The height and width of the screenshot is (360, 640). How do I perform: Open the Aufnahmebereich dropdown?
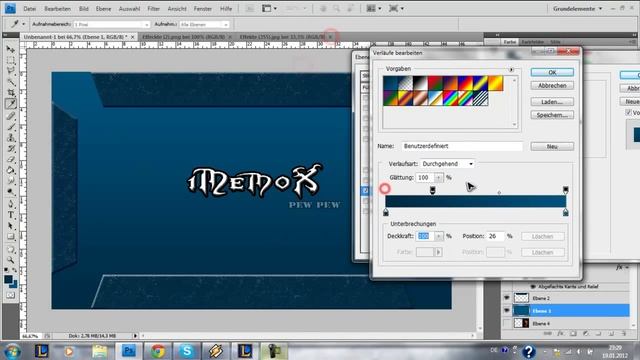[111, 24]
